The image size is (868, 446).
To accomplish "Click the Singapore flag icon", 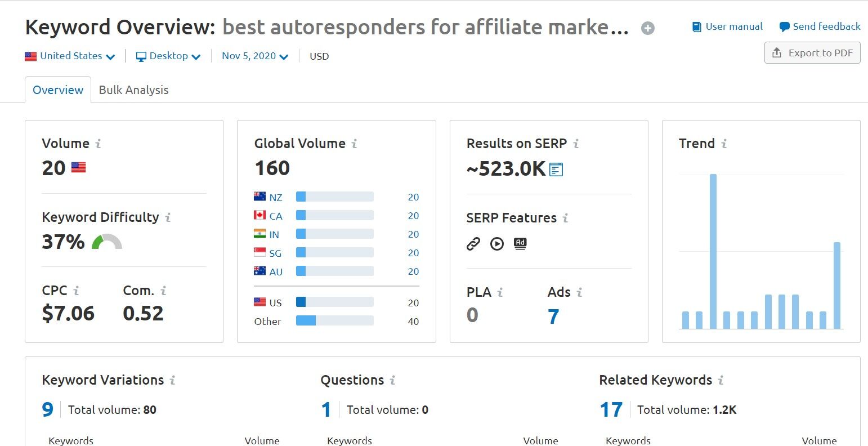I will pos(259,252).
